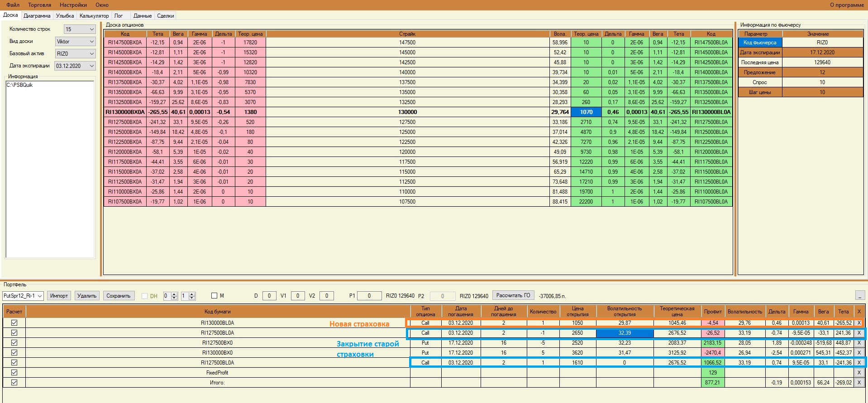Uncheck the Расчет checkbox for RI127500BX0
The image size is (868, 403).
tap(14, 343)
